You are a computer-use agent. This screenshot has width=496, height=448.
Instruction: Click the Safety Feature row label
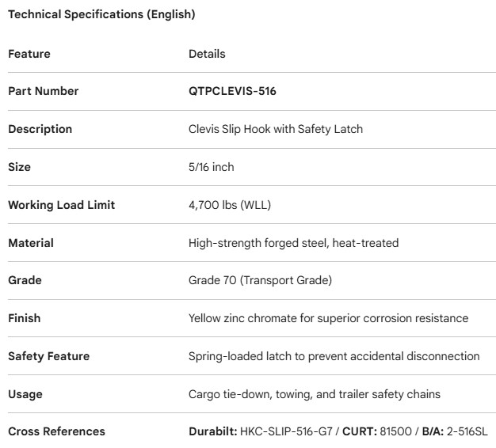point(49,356)
